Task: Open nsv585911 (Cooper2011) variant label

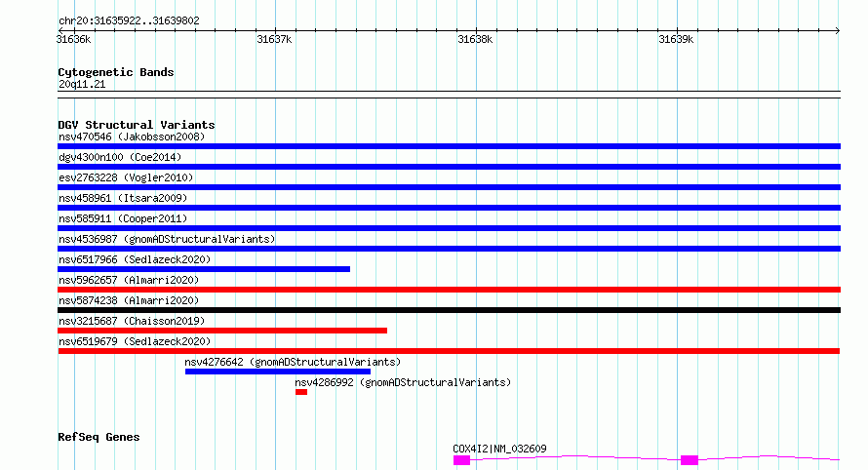Action: (123, 218)
